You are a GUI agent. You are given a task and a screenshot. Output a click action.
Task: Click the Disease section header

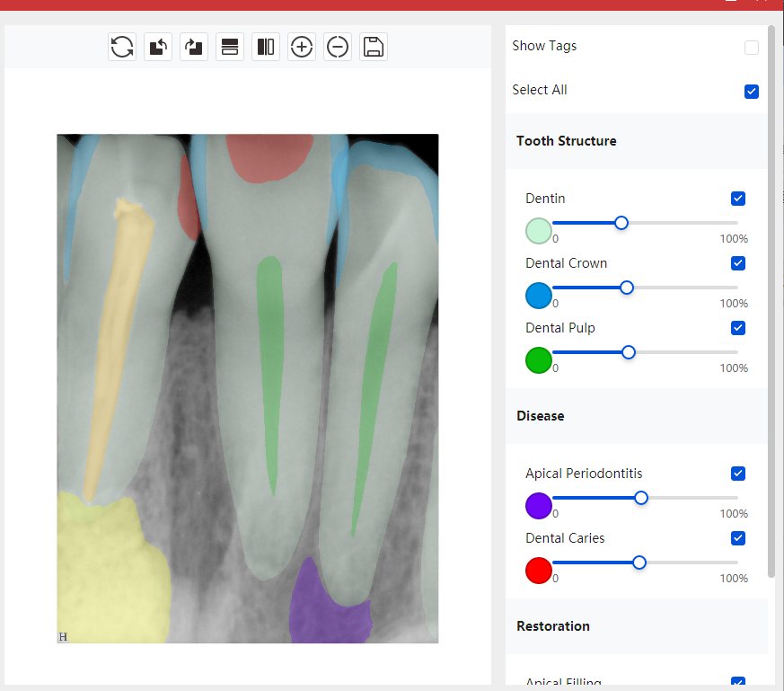tap(541, 416)
